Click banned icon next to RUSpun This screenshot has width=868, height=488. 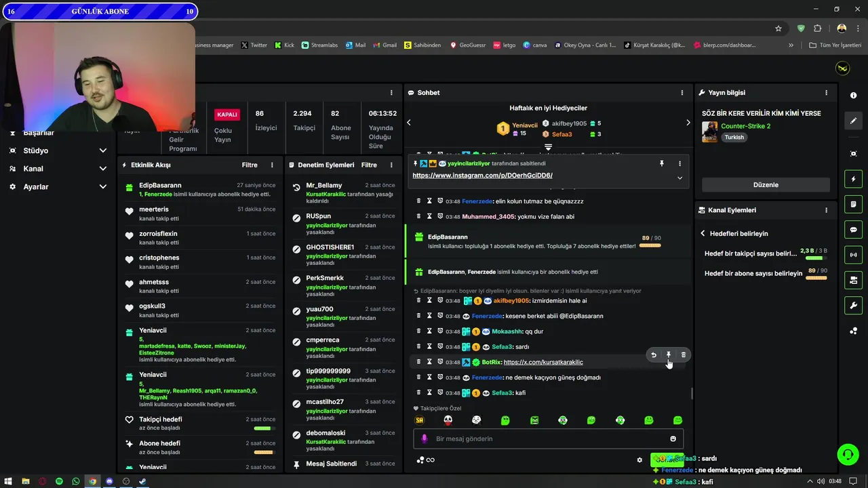click(296, 218)
